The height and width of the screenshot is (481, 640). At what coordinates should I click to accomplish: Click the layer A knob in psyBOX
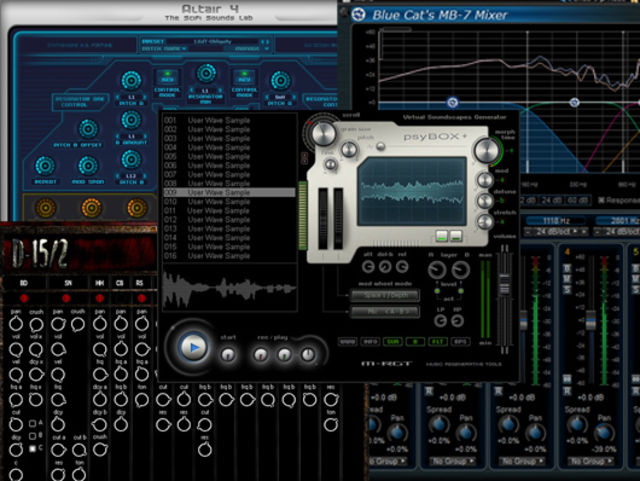coord(437,269)
